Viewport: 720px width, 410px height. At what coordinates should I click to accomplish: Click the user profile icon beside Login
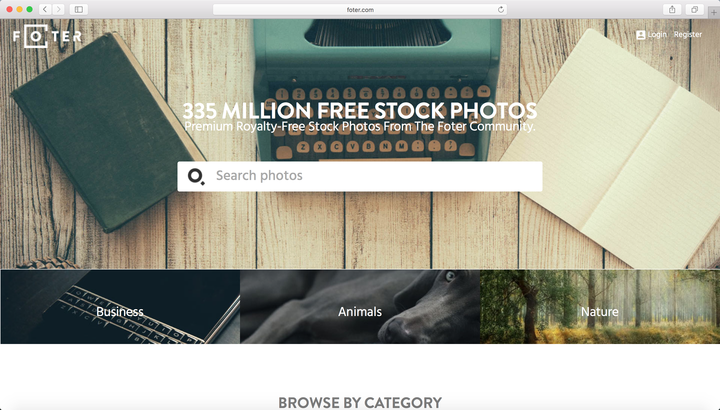(641, 34)
